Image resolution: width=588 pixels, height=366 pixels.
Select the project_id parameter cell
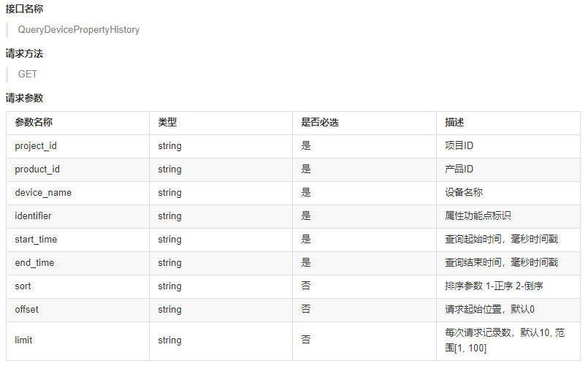click(36, 146)
